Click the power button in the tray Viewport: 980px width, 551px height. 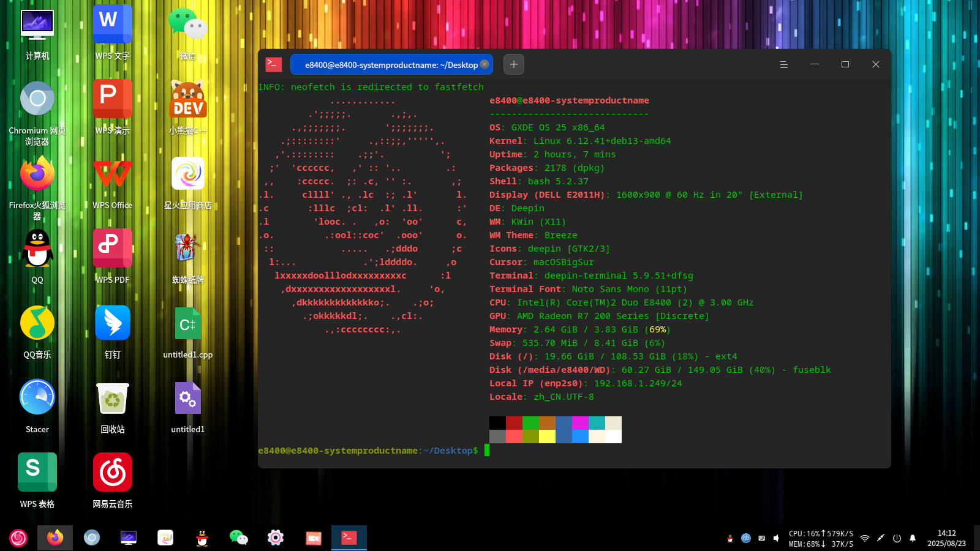pos(897,538)
